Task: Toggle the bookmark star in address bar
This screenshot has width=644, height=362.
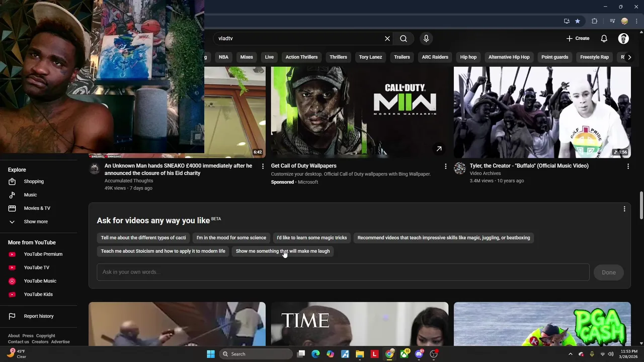Action: click(x=578, y=21)
